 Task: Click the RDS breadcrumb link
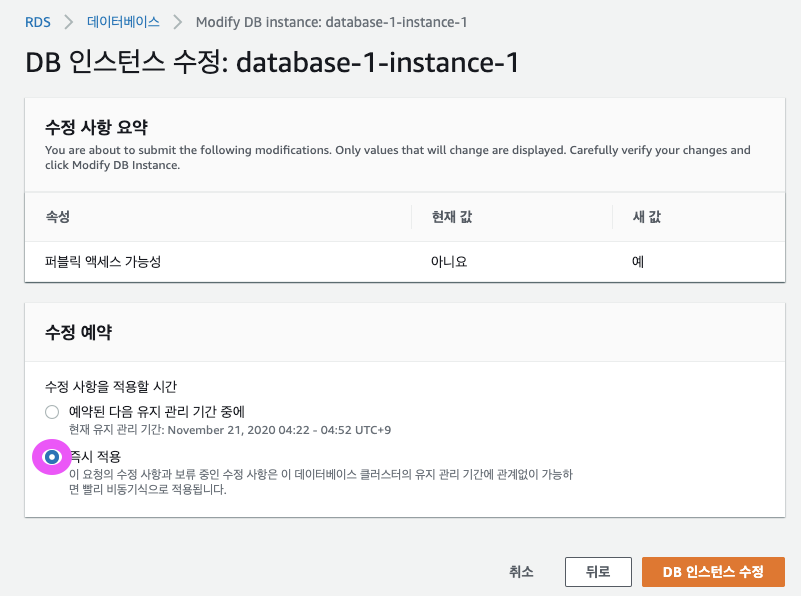[x=38, y=21]
